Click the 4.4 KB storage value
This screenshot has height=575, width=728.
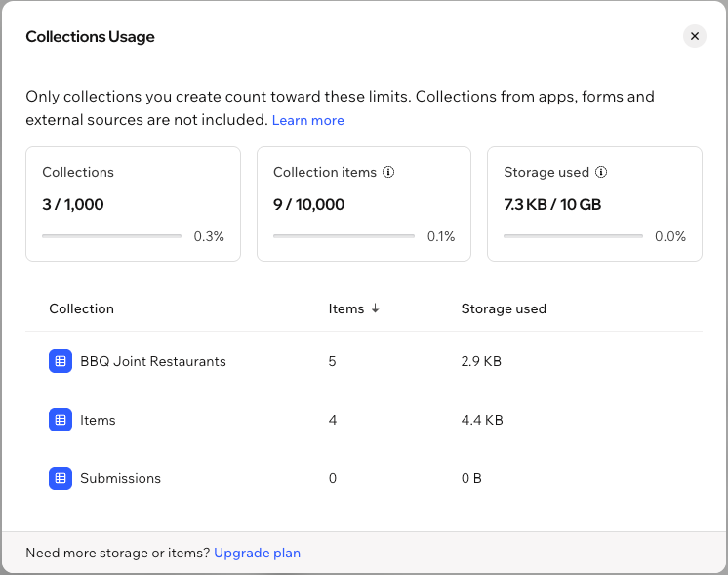pos(482,420)
